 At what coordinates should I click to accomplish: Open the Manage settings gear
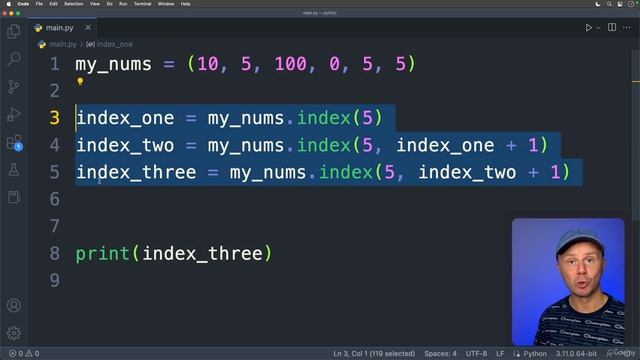[x=14, y=333]
